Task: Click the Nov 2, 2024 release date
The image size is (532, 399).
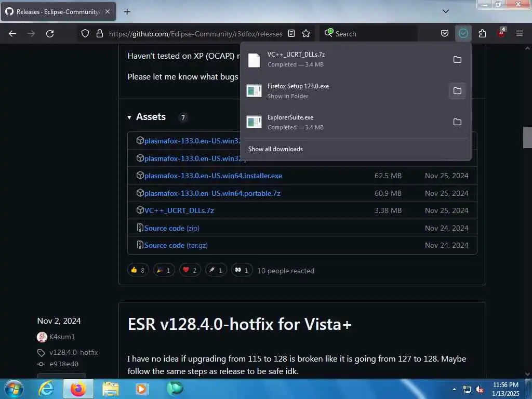Action: click(x=59, y=321)
